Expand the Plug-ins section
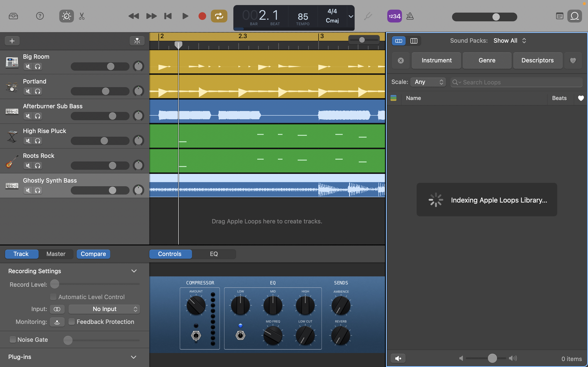This screenshot has width=588, height=367. point(133,357)
